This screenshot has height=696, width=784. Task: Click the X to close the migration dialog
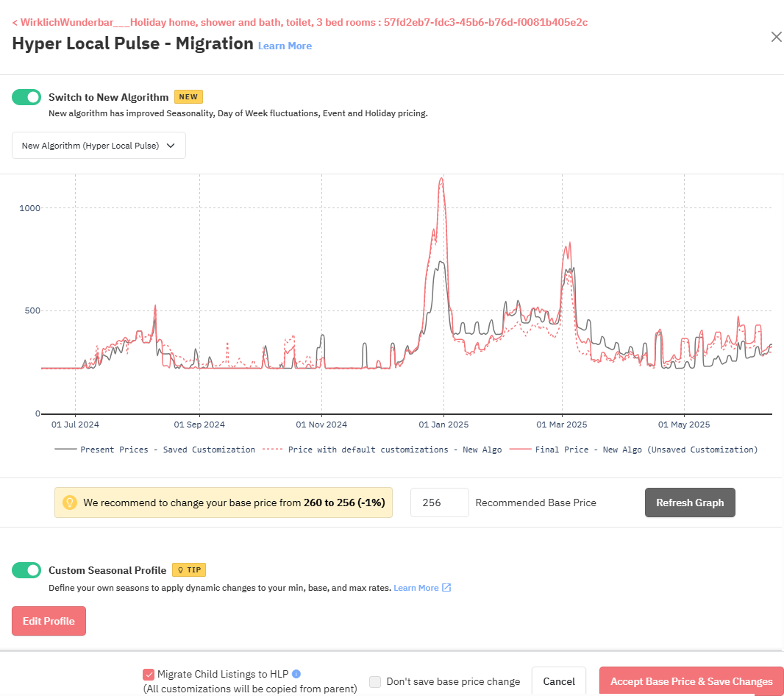[776, 37]
